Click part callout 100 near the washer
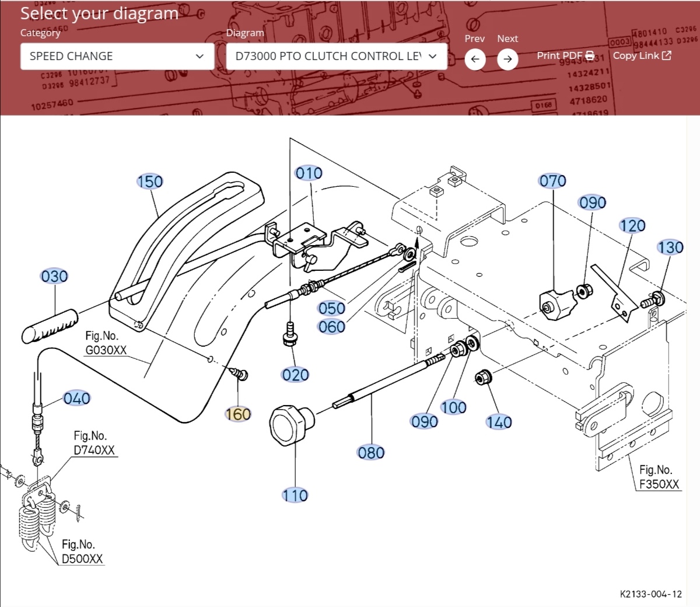Image resolution: width=700 pixels, height=607 pixels. (453, 407)
